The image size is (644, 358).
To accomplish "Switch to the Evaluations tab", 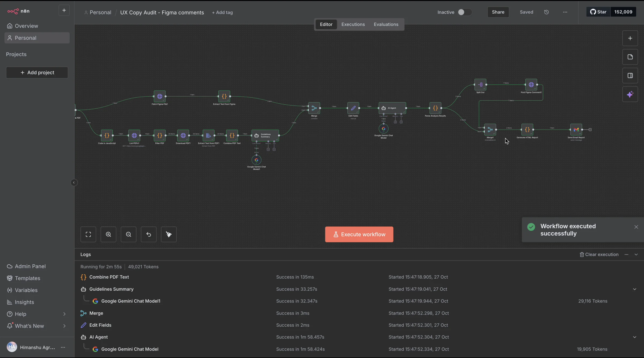I will click(386, 24).
